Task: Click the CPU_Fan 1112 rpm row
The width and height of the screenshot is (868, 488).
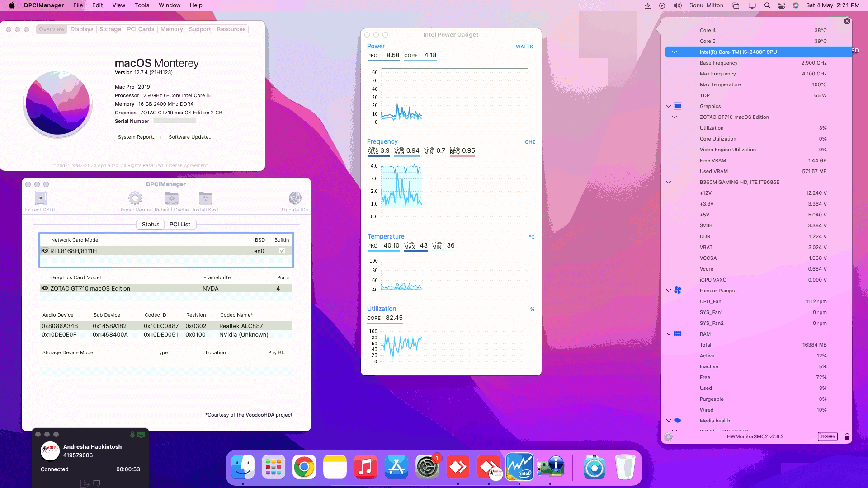Action: point(758,301)
